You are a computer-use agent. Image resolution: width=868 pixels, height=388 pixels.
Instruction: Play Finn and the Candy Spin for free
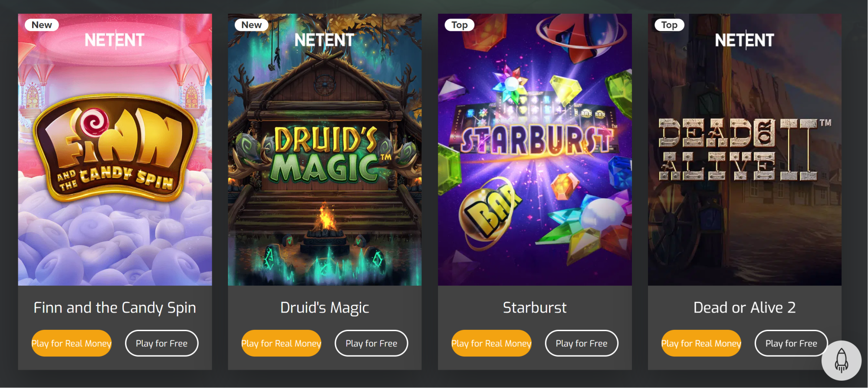(162, 343)
